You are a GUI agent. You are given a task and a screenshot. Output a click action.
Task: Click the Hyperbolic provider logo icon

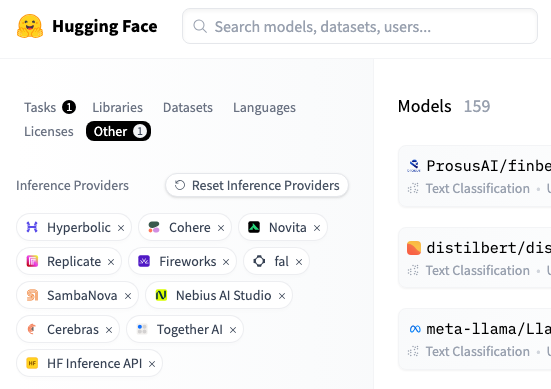click(x=32, y=227)
